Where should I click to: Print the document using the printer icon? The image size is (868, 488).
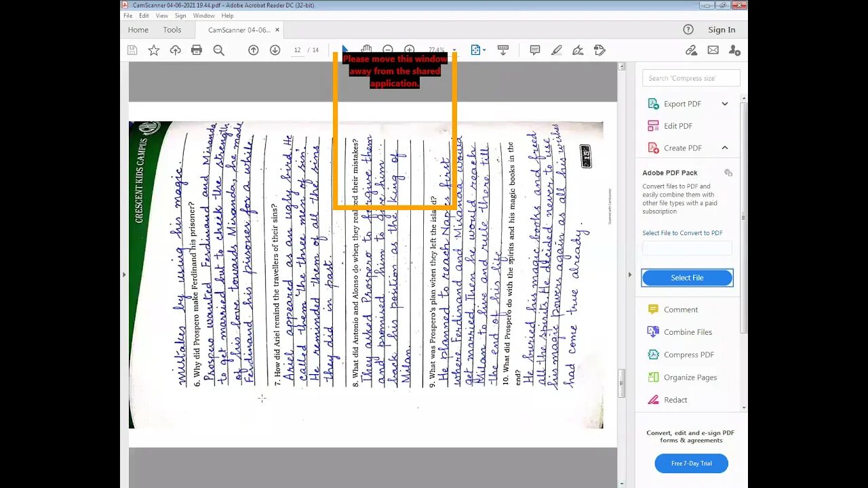point(197,50)
